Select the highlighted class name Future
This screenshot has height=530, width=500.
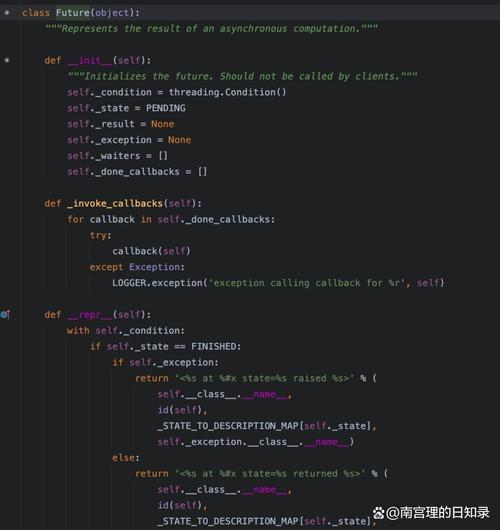[73, 13]
